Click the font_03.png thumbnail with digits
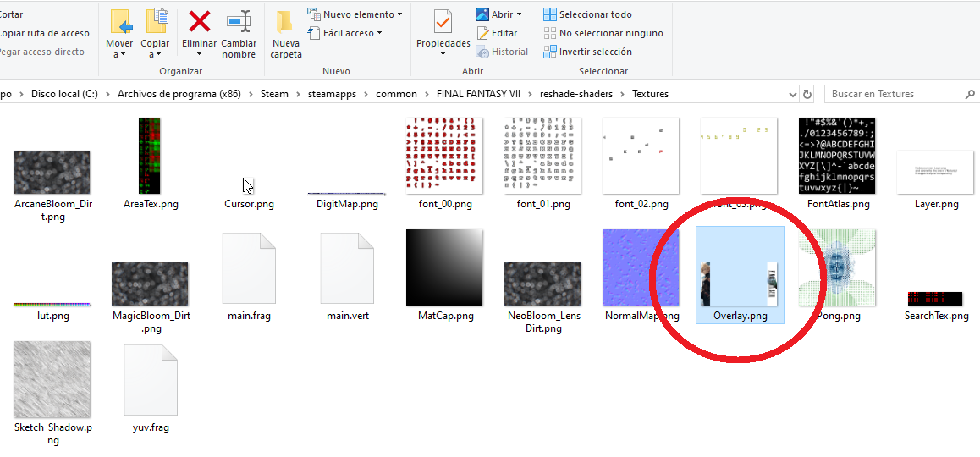 739,156
